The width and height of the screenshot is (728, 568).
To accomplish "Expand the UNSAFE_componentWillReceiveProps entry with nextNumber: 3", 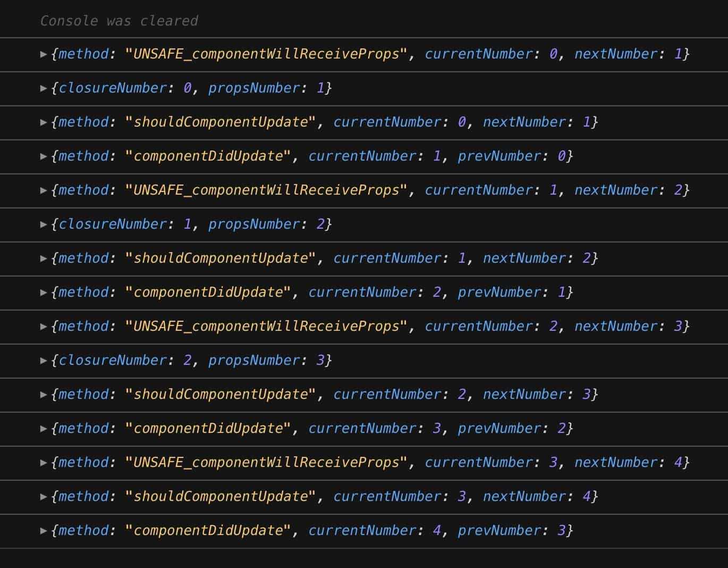I will [44, 327].
